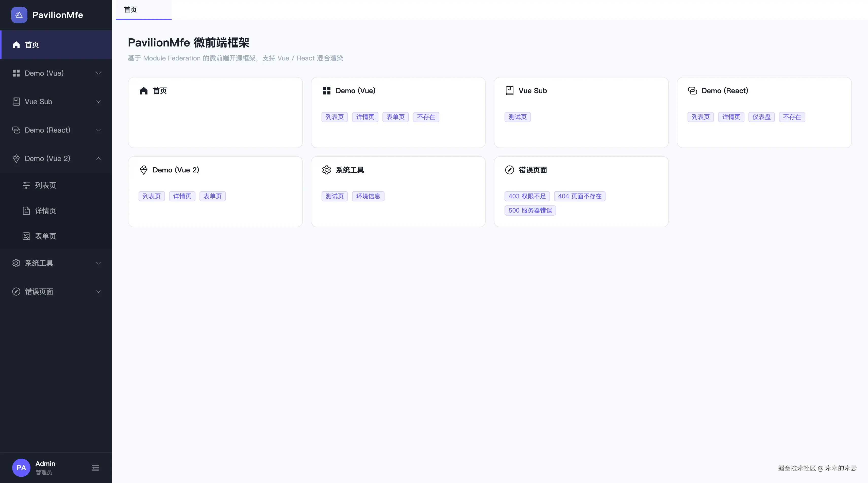Expand the Demo (Vue) sidebar chevron
Viewport: 868px width, 483px height.
pos(98,73)
